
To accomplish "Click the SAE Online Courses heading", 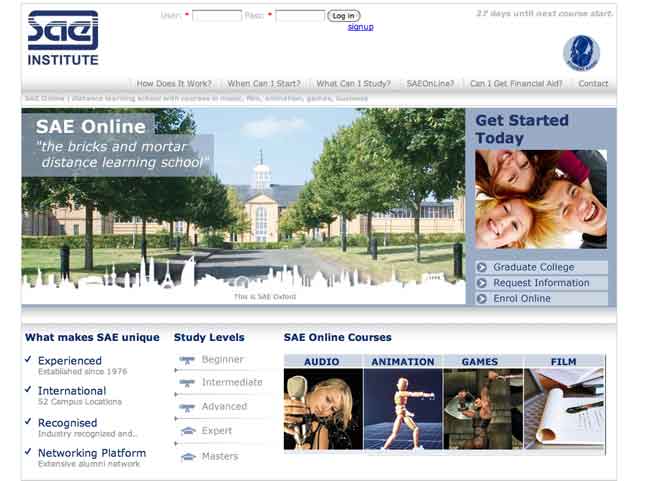I will 338,338.
